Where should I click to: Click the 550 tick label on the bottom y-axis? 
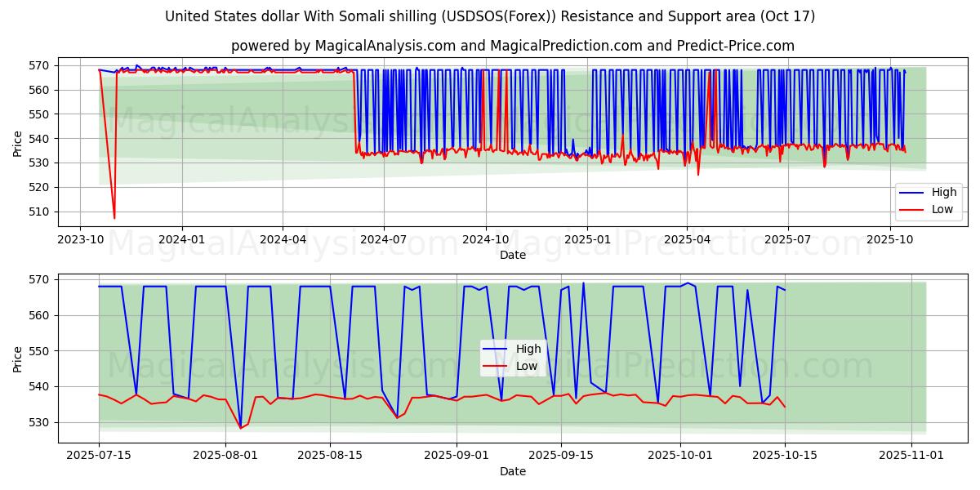point(38,351)
